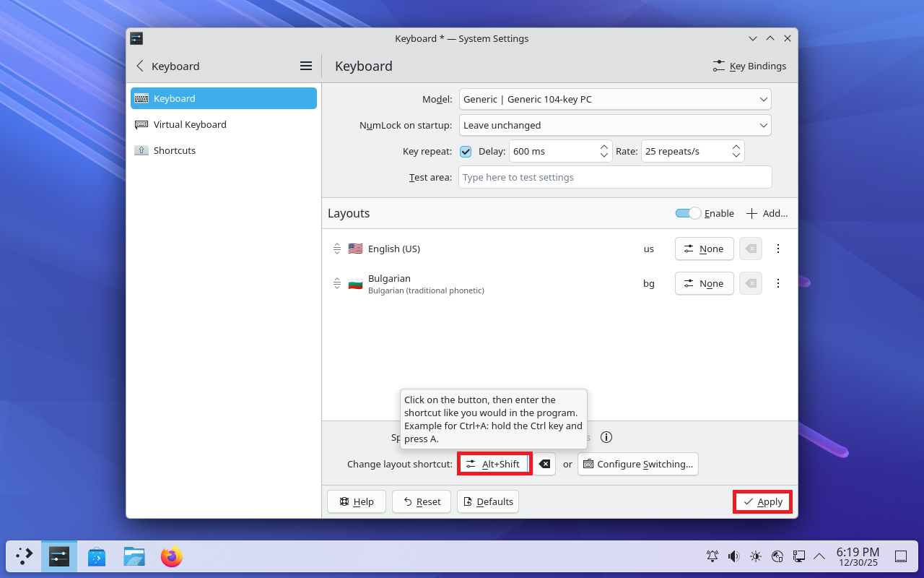Uncheck the Key repeat checkbox

pyautogui.click(x=466, y=152)
